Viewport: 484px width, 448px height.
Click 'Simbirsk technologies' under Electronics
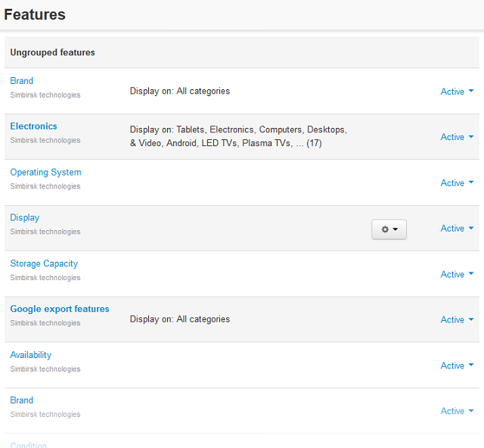tap(45, 140)
